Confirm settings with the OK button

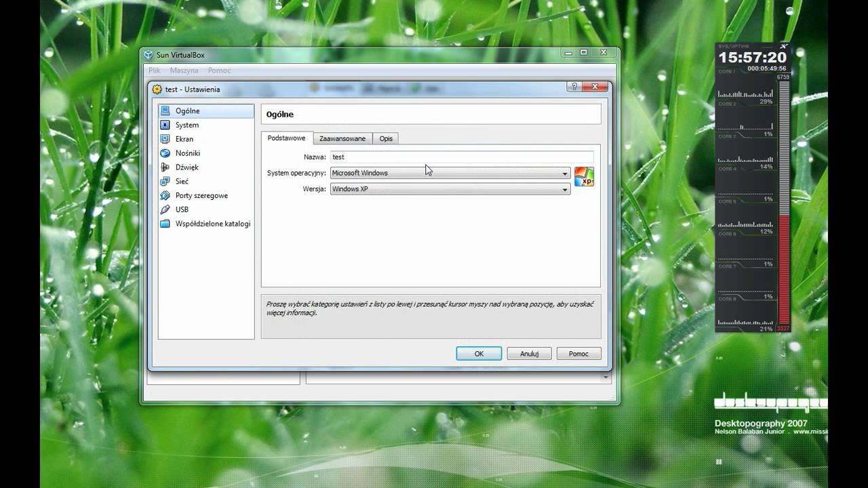click(479, 354)
